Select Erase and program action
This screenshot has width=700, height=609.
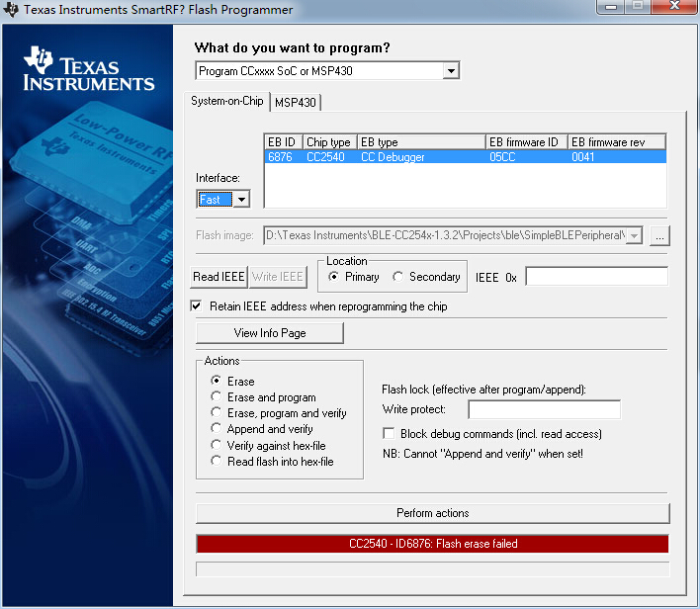217,396
